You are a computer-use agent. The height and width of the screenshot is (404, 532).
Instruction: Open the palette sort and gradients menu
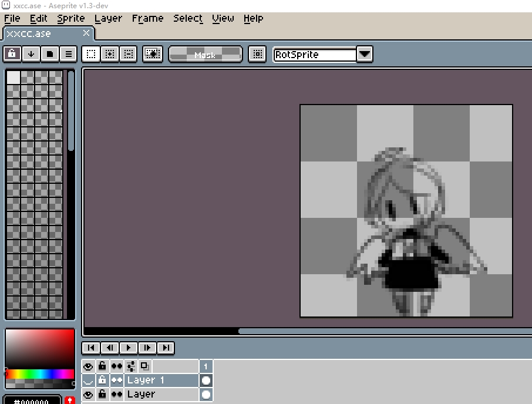pos(31,54)
